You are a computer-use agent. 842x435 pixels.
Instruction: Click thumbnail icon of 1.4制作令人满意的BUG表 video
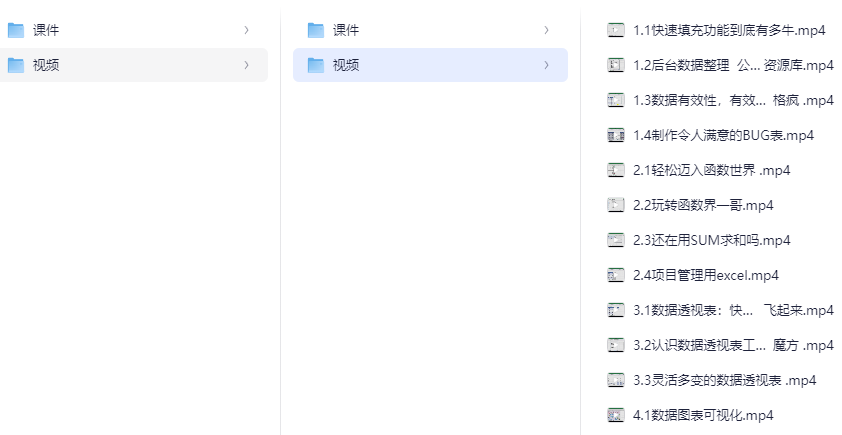pos(616,135)
